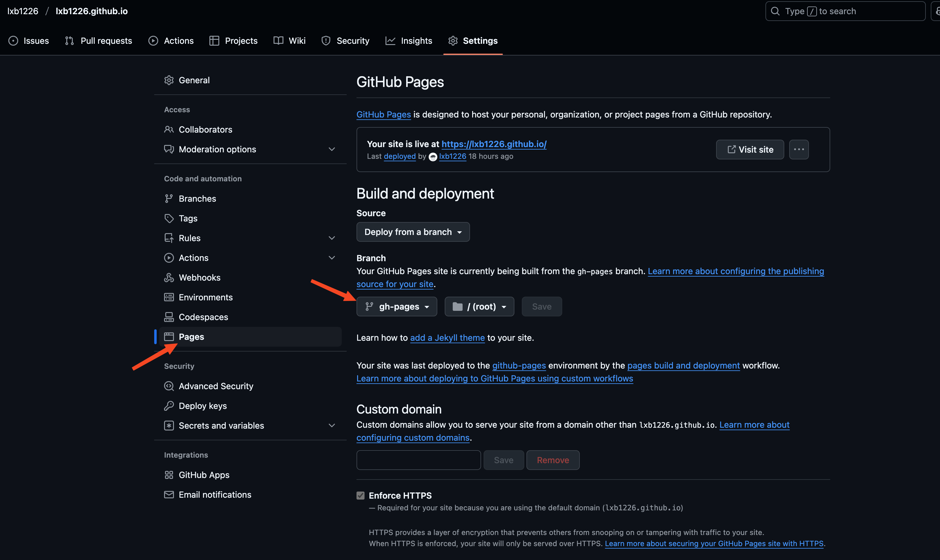Open the / (root) folder dropdown
This screenshot has height=560, width=940.
479,307
